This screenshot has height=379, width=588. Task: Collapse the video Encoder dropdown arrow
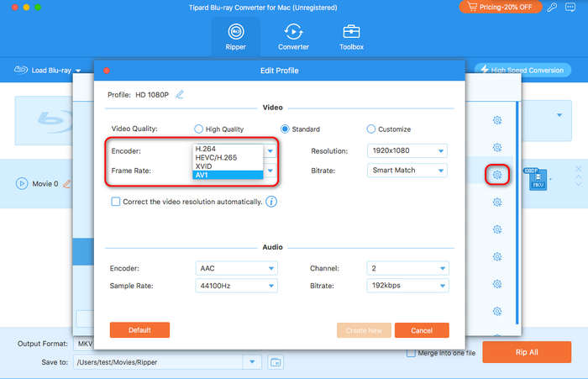[270, 151]
